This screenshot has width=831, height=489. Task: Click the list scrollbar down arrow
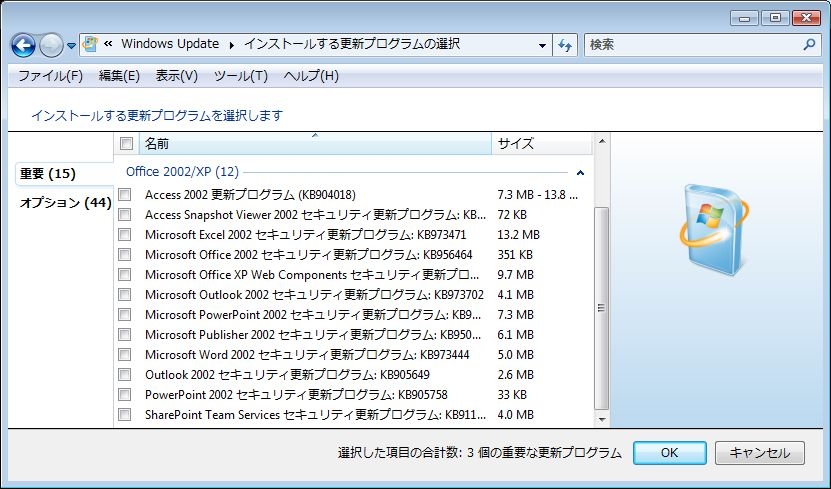point(602,420)
